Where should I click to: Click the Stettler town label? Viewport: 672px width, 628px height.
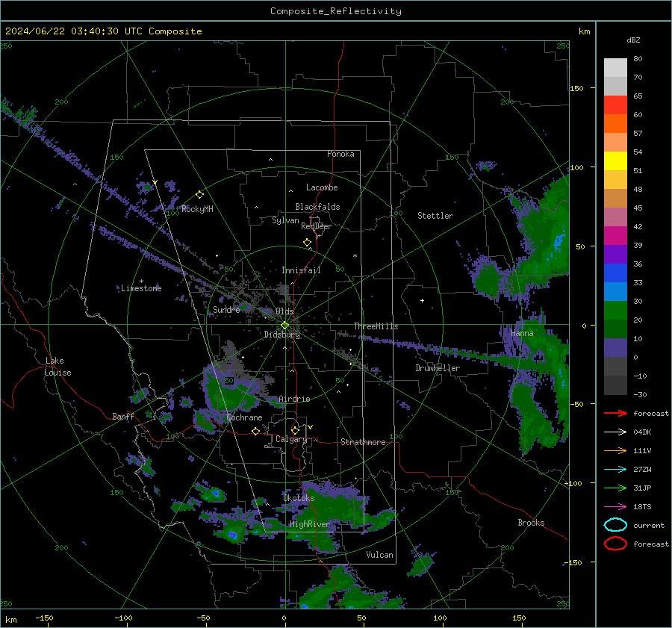click(435, 216)
